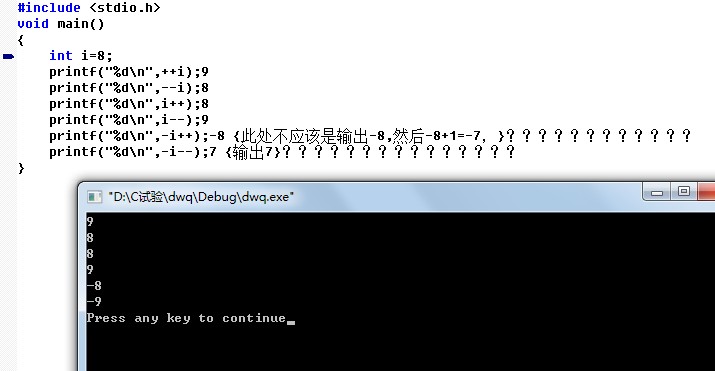715x371 pixels.
Task: Click the '#include <stdio.h>' line
Action: tap(89, 8)
